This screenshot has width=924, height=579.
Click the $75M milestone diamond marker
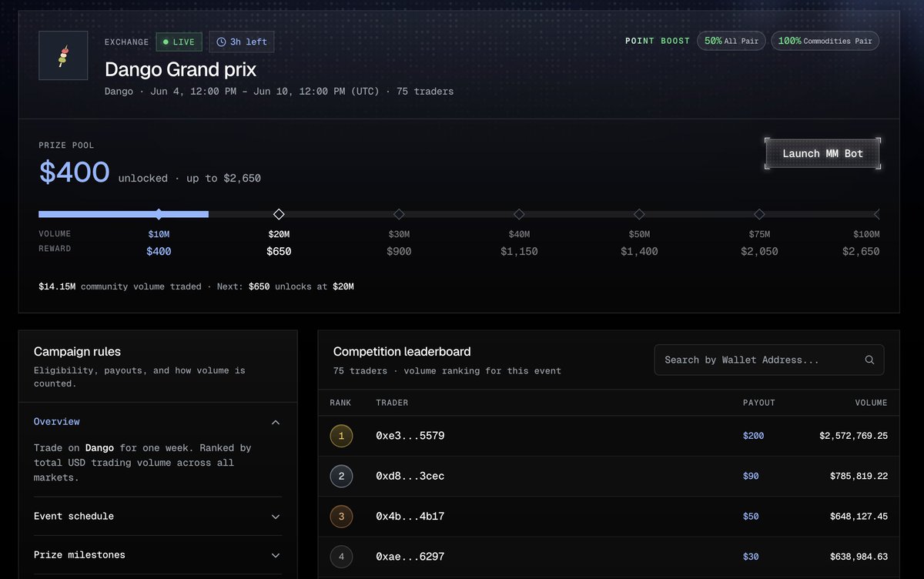759,214
